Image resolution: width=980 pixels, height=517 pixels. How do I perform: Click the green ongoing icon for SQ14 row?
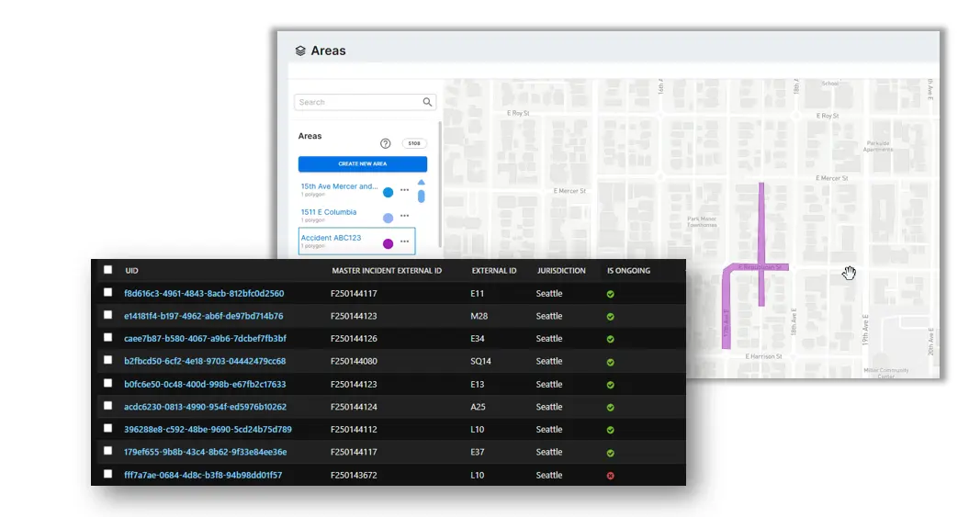point(611,362)
